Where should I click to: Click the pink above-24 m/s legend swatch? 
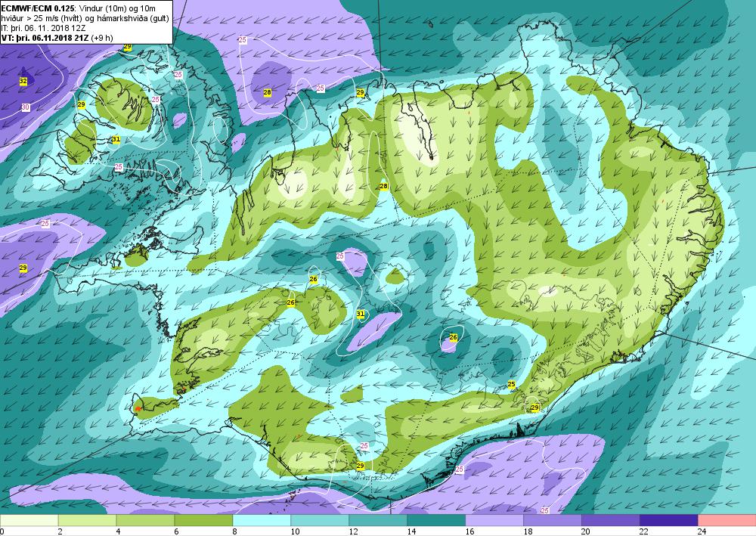pos(727,521)
